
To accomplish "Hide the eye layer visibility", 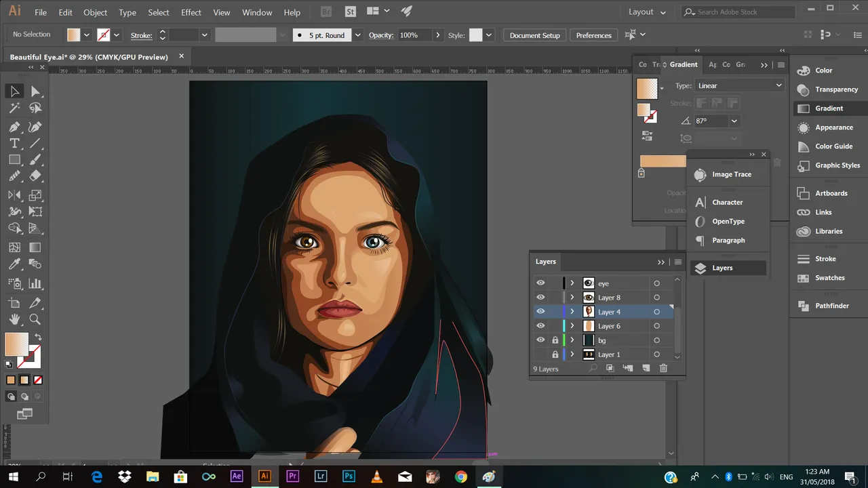I will [540, 283].
